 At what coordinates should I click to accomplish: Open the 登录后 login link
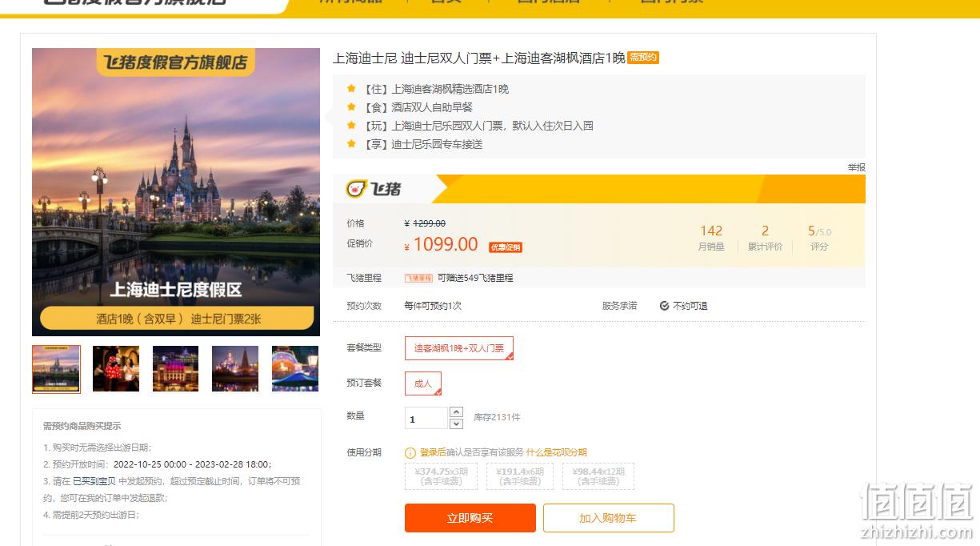click(433, 452)
